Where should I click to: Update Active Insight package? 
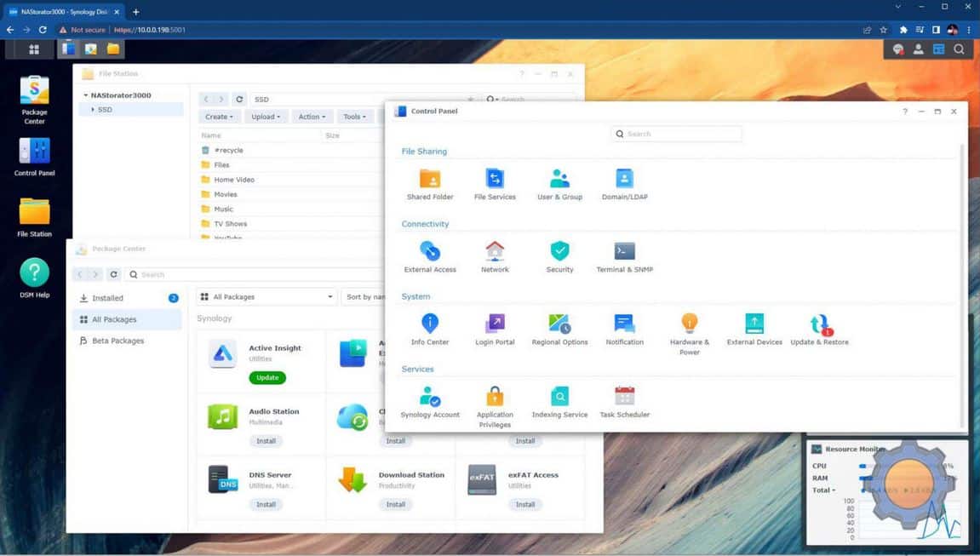pyautogui.click(x=267, y=377)
